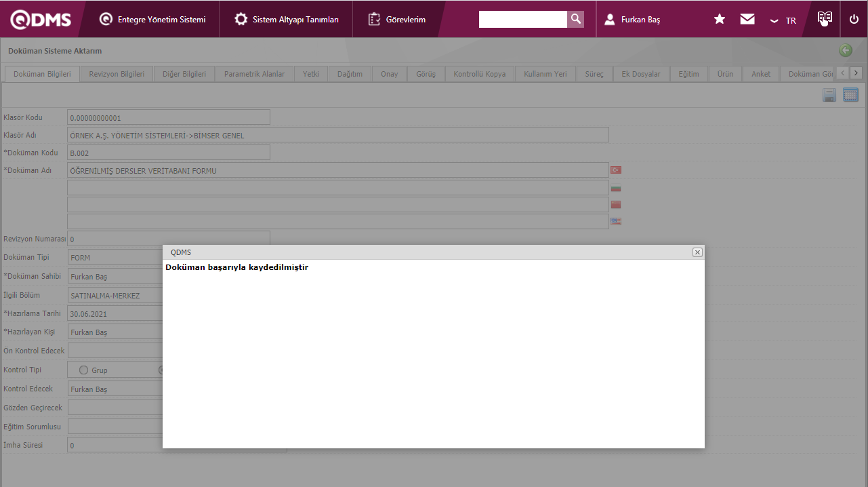This screenshot has width=868, height=487.
Task: Click the search magnifier icon
Action: (575, 19)
